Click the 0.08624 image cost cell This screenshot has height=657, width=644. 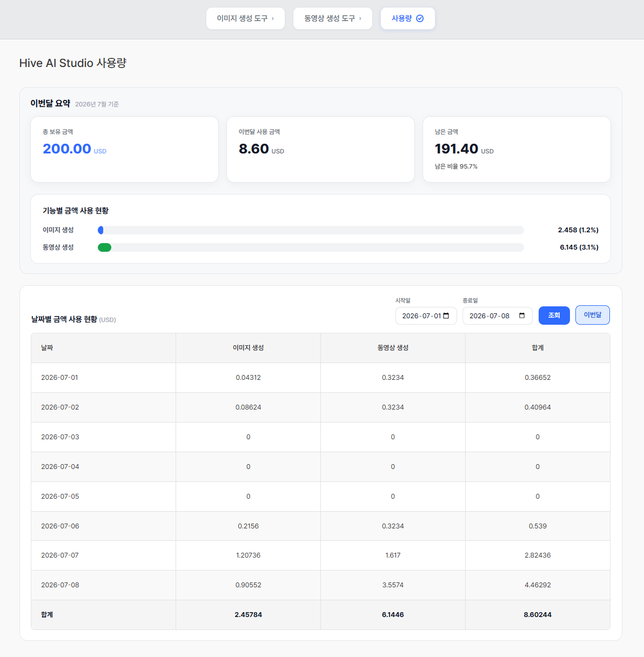[248, 407]
